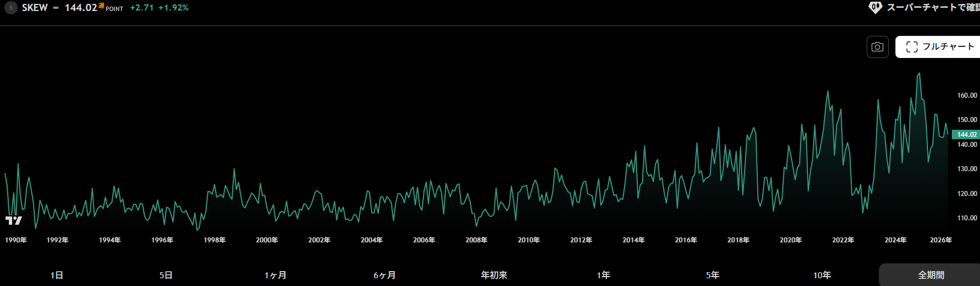Image resolution: width=980 pixels, height=286 pixels.
Task: Click the delayed data indicator beside the price
Action: pos(101,6)
